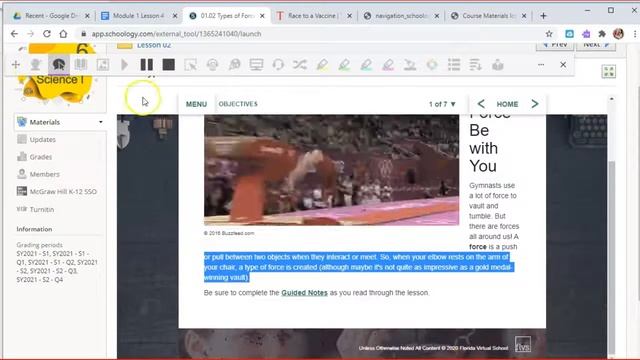The height and width of the screenshot is (360, 640).
Task: Open the lesson MENU
Action: [x=196, y=104]
